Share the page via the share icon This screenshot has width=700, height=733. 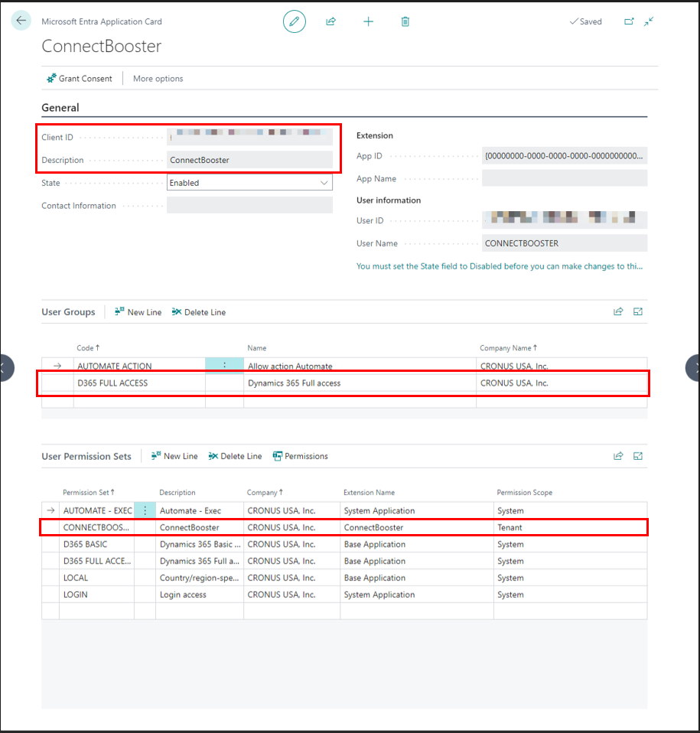click(330, 21)
